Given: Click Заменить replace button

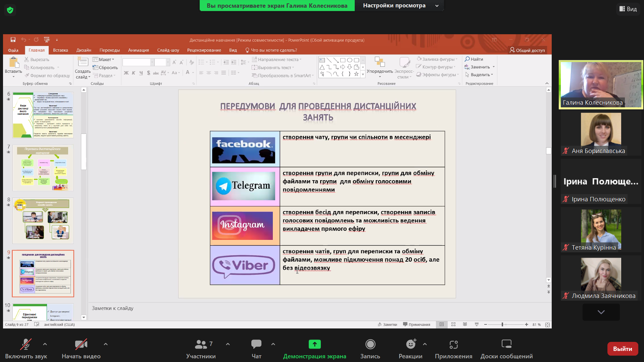Looking at the screenshot, I should [x=480, y=67].
